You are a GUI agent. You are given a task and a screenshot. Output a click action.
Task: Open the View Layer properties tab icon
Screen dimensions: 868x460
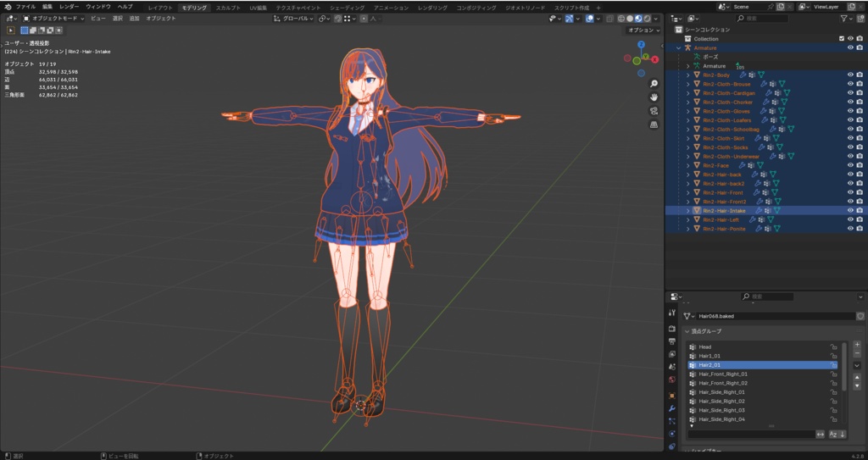[x=672, y=354]
